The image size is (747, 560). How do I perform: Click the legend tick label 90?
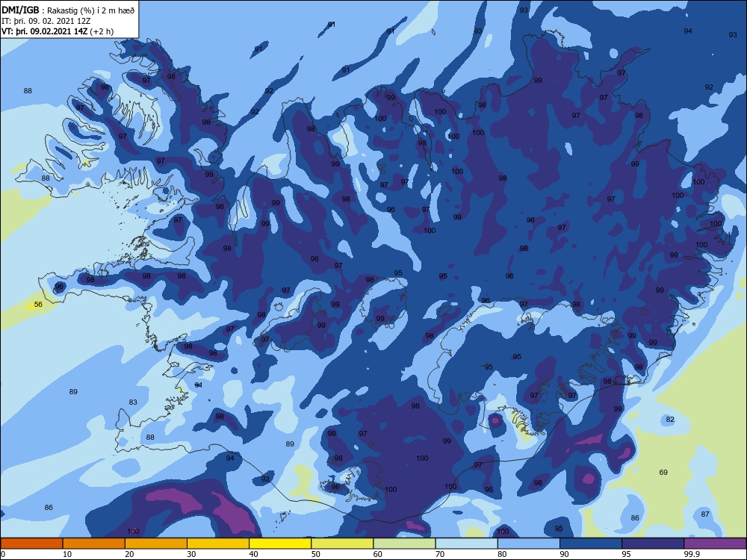coord(565,554)
